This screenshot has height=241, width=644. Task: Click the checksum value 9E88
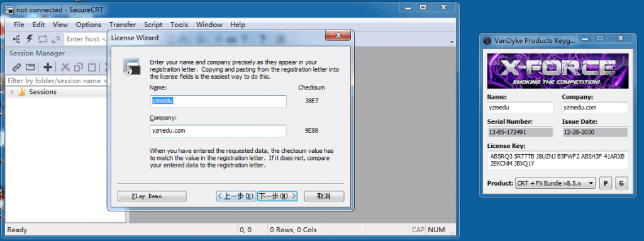point(312,131)
